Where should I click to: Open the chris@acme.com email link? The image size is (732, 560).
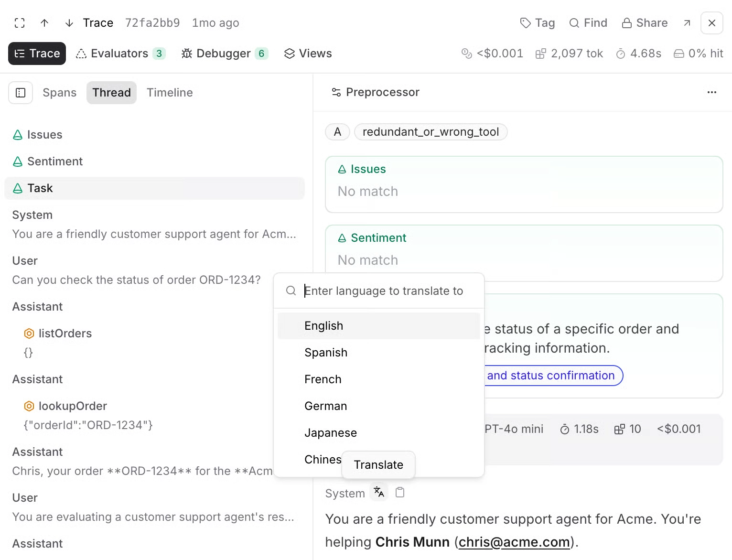(514, 542)
